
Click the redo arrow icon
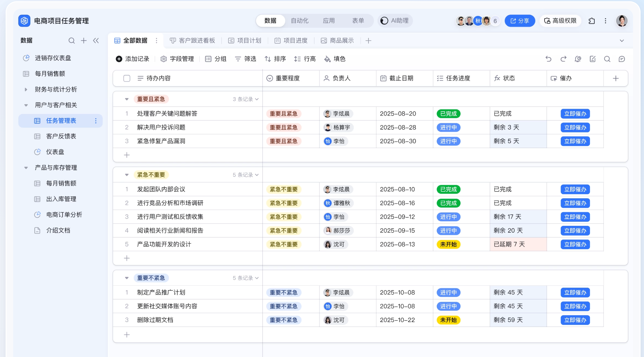coord(563,59)
